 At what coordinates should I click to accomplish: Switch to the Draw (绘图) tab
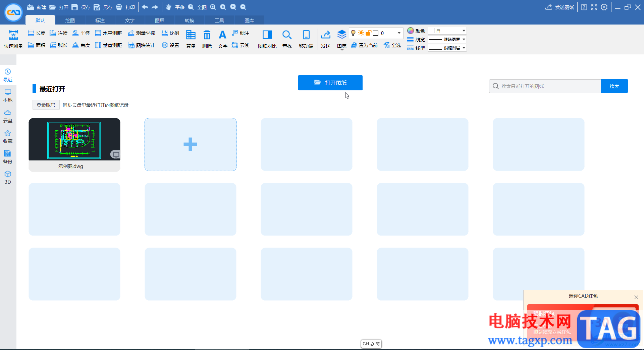coord(70,20)
